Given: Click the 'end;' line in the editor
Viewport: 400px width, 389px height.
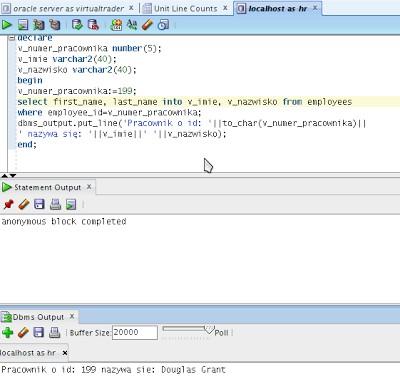Looking at the screenshot, I should [x=27, y=144].
